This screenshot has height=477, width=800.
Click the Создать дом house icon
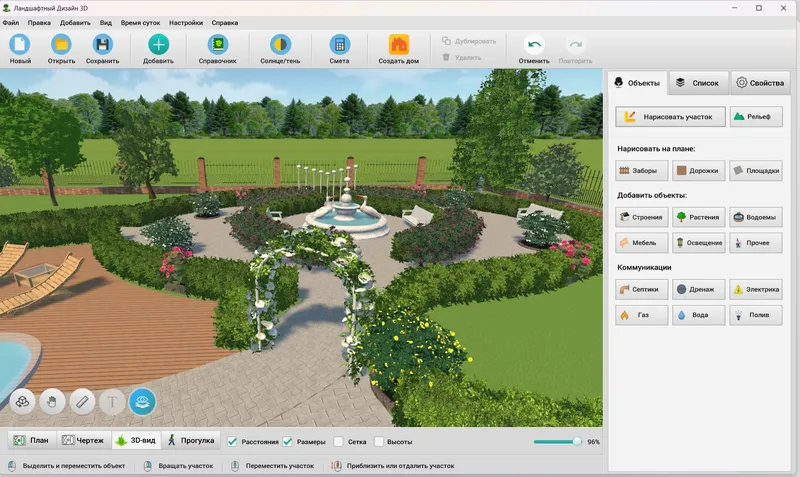398,45
